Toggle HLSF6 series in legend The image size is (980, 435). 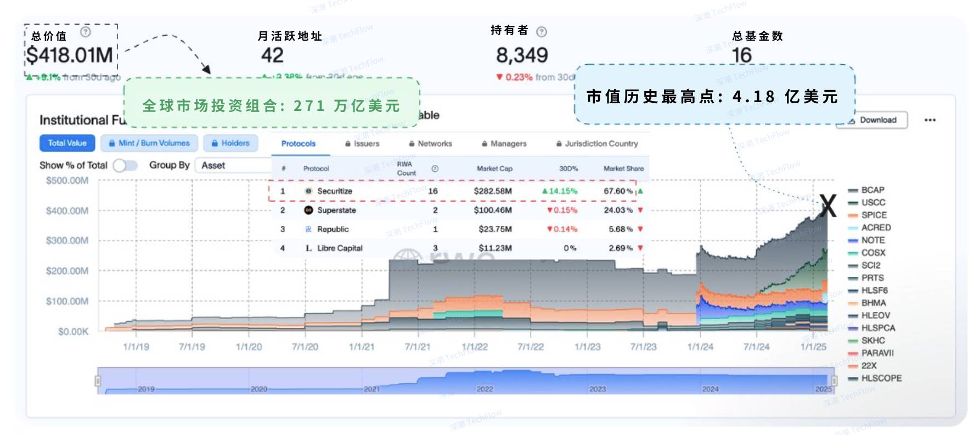point(868,291)
